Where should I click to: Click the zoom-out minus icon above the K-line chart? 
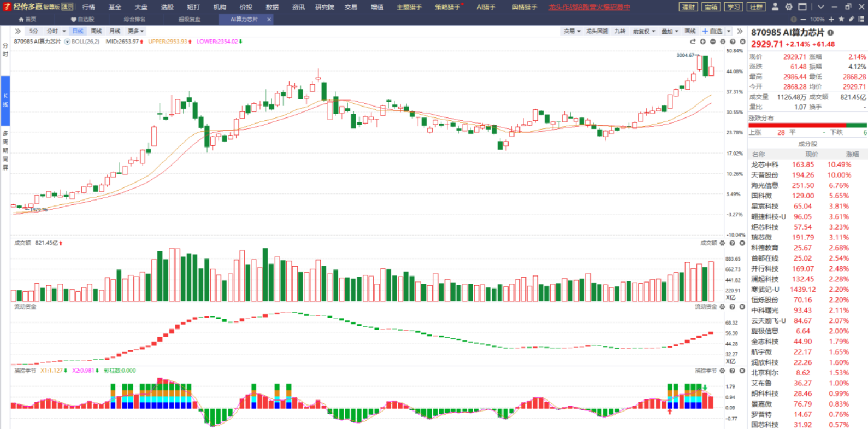[713, 42]
